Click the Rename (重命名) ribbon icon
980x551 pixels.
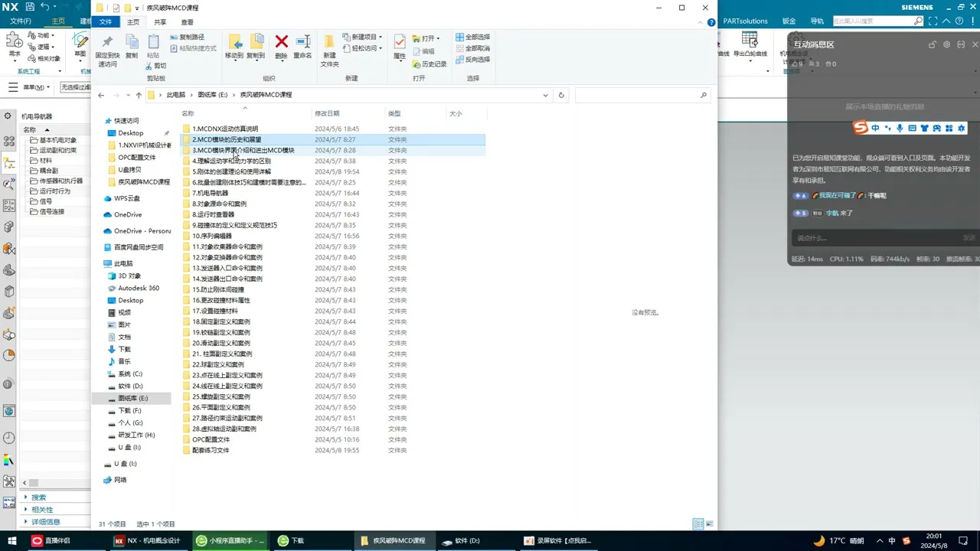coord(302,45)
